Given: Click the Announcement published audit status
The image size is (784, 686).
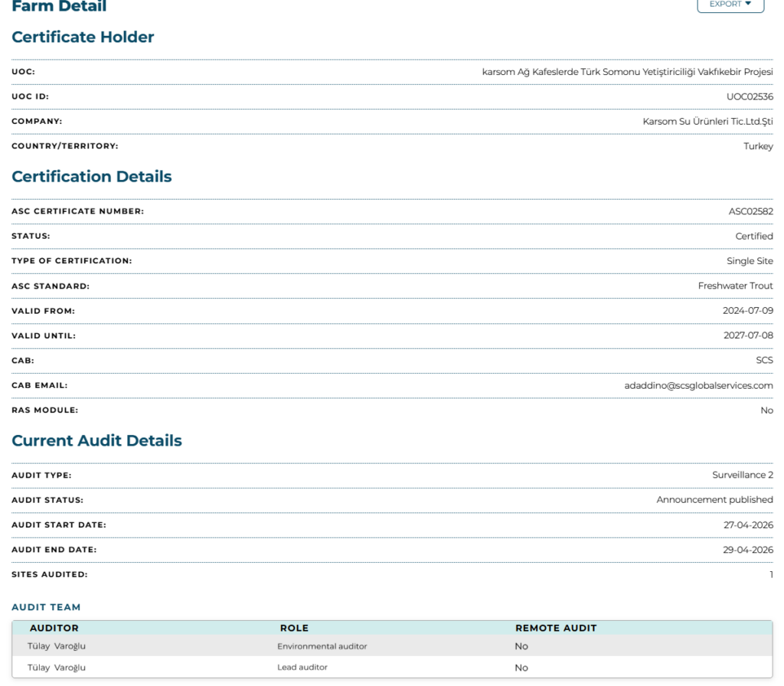Looking at the screenshot, I should pos(714,500).
